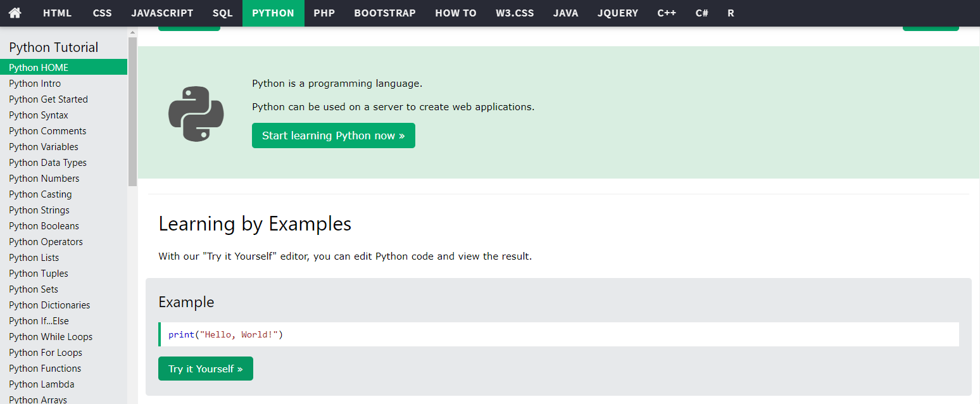
Task: Go to JAVASCRIPT in the navbar
Action: coord(162,13)
